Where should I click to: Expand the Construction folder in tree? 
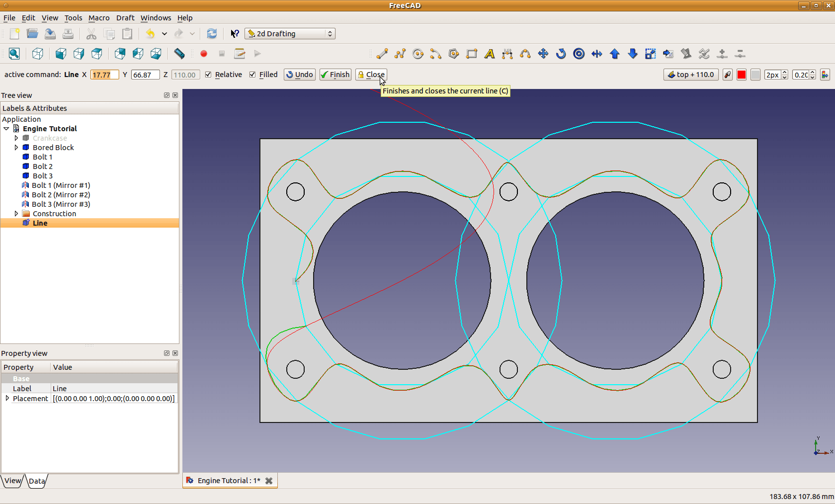click(16, 214)
